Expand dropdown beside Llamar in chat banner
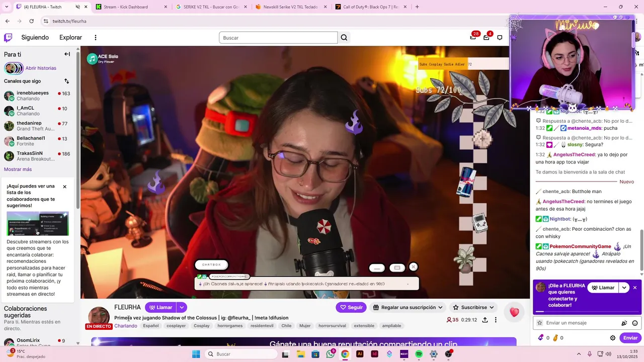The height and width of the screenshot is (362, 644). [624, 288]
